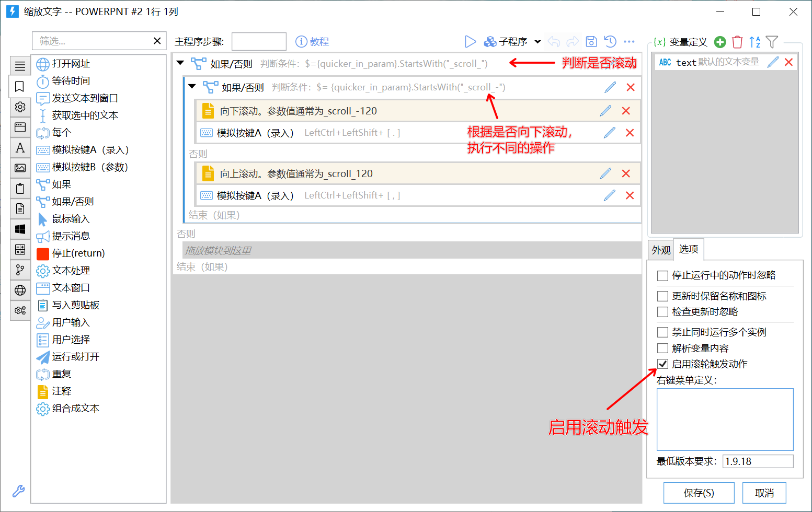The width and height of the screenshot is (812, 512).
Task: Enable 禁止同时运行多个实例 checkbox
Action: pos(662,332)
